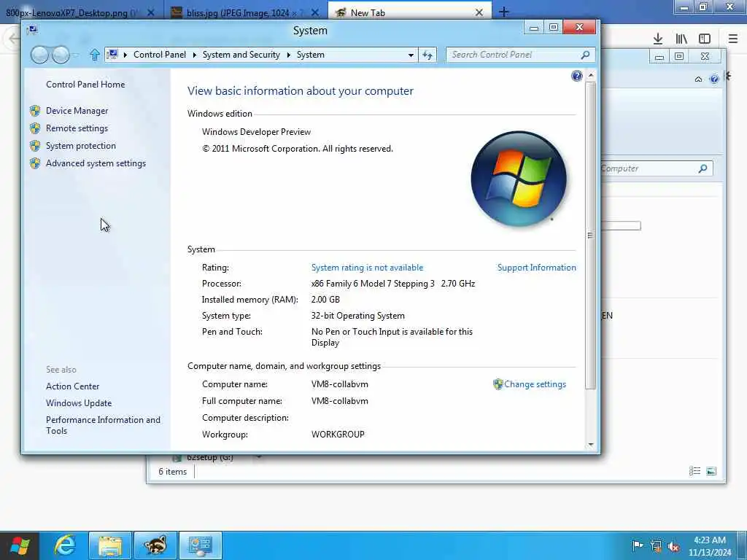The image size is (747, 560).
Task: Switch to large icons view in Computer window
Action: click(711, 471)
